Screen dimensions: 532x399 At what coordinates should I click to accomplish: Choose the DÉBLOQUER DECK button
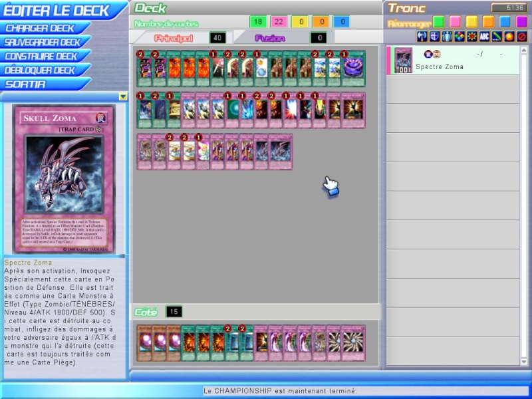44,70
